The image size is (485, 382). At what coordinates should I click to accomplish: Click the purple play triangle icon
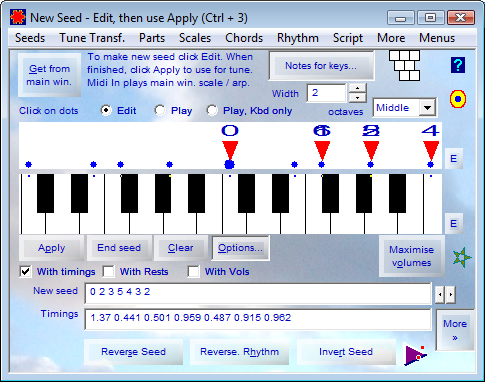pyautogui.click(x=415, y=355)
